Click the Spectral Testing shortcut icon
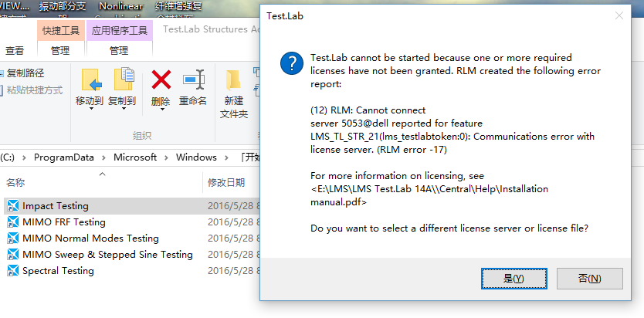Screen dimensions: 644x318 [12, 271]
